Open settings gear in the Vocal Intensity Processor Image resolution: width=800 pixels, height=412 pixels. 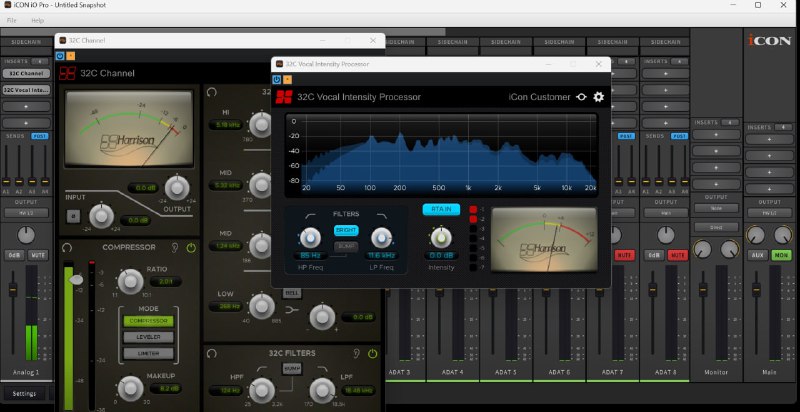pyautogui.click(x=598, y=97)
